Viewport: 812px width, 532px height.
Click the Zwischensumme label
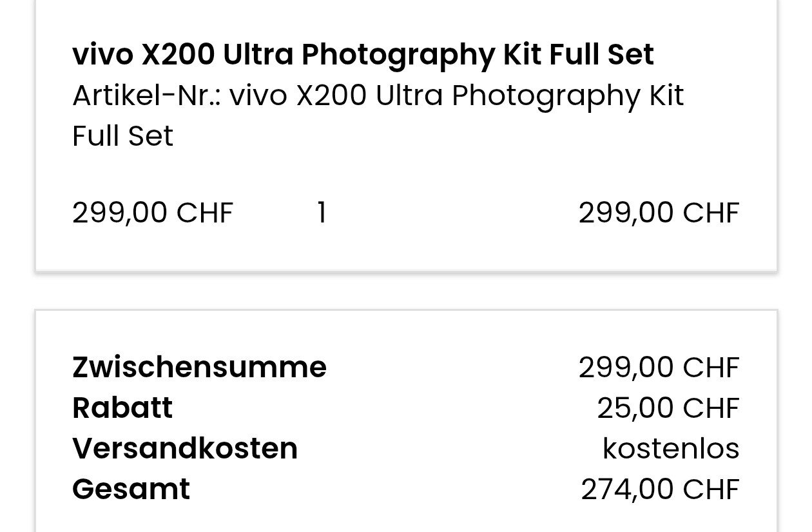click(199, 368)
